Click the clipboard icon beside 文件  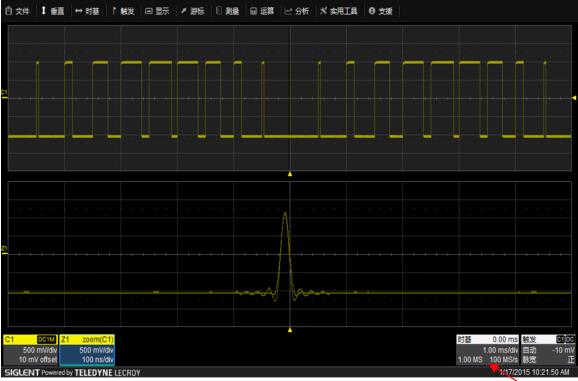pos(8,11)
